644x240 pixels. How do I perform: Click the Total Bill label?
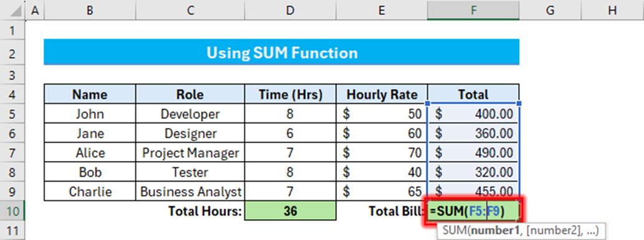point(396,211)
